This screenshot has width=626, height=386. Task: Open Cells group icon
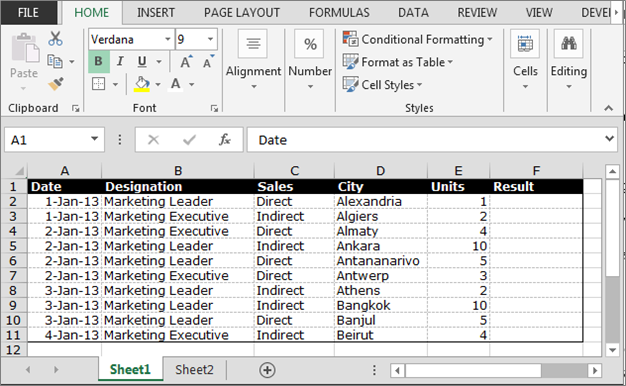pos(525,43)
